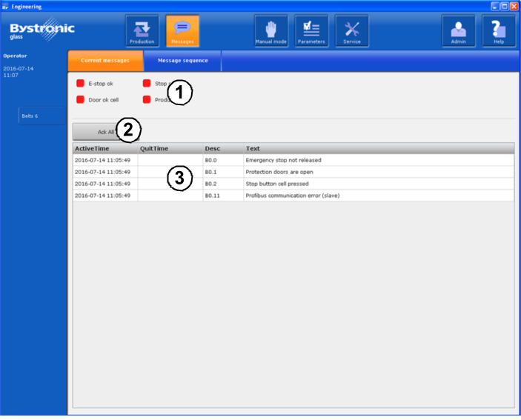The image size is (521, 420).
Task: Switch to the Message sequence tab
Action: tap(183, 60)
